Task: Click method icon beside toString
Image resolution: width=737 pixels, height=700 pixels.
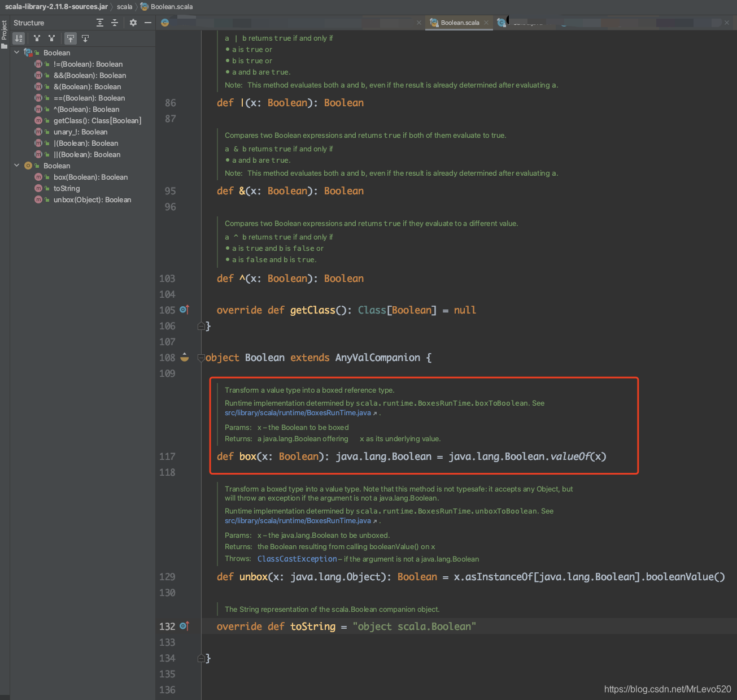Action: coord(38,188)
